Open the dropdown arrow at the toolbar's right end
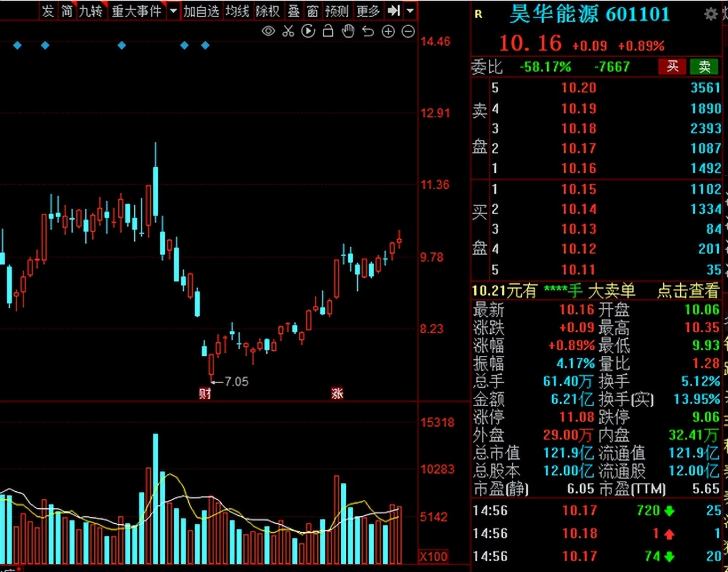Image resolution: width=728 pixels, height=572 pixels. tap(410, 11)
